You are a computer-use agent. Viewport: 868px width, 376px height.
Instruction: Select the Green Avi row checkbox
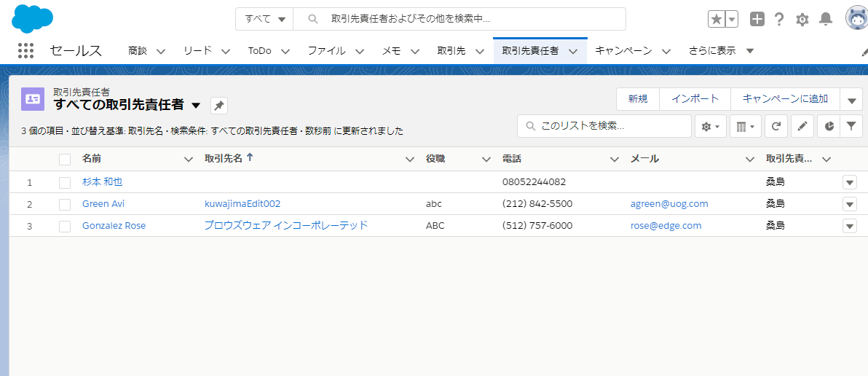pyautogui.click(x=65, y=204)
